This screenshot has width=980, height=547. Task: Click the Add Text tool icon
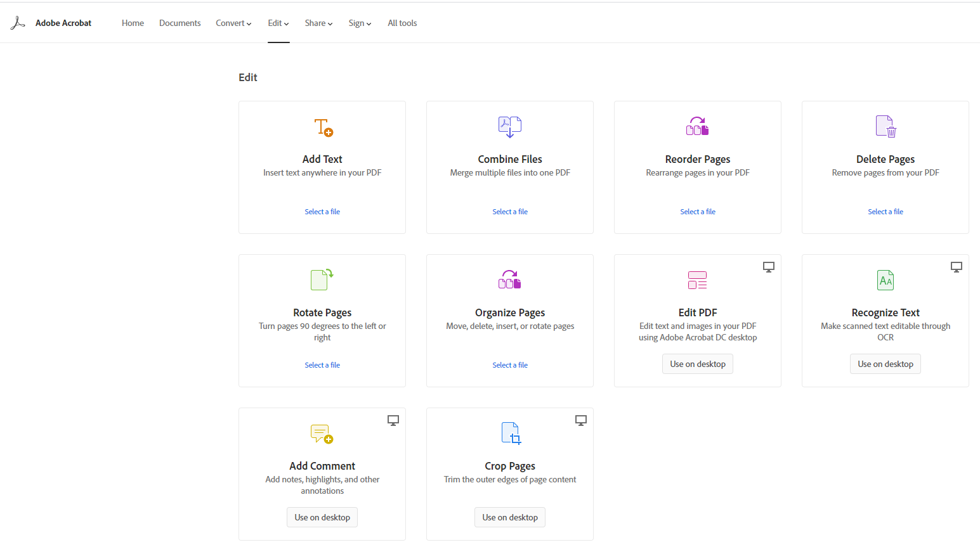[x=323, y=127]
